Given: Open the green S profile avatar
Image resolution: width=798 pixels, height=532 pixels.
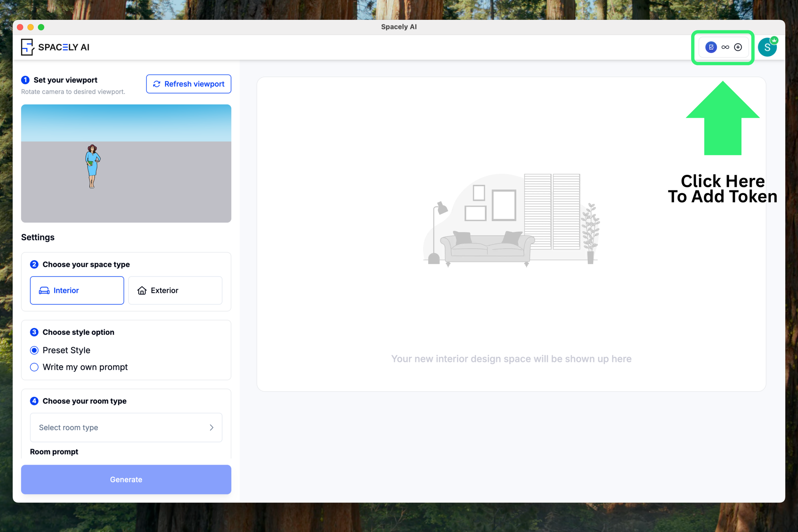Looking at the screenshot, I should 767,48.
